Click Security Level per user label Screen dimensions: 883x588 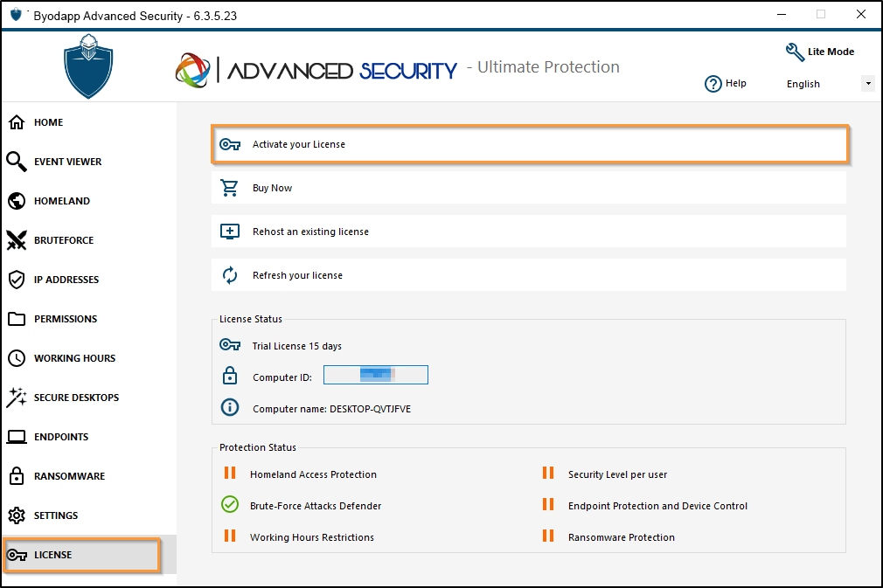point(617,474)
